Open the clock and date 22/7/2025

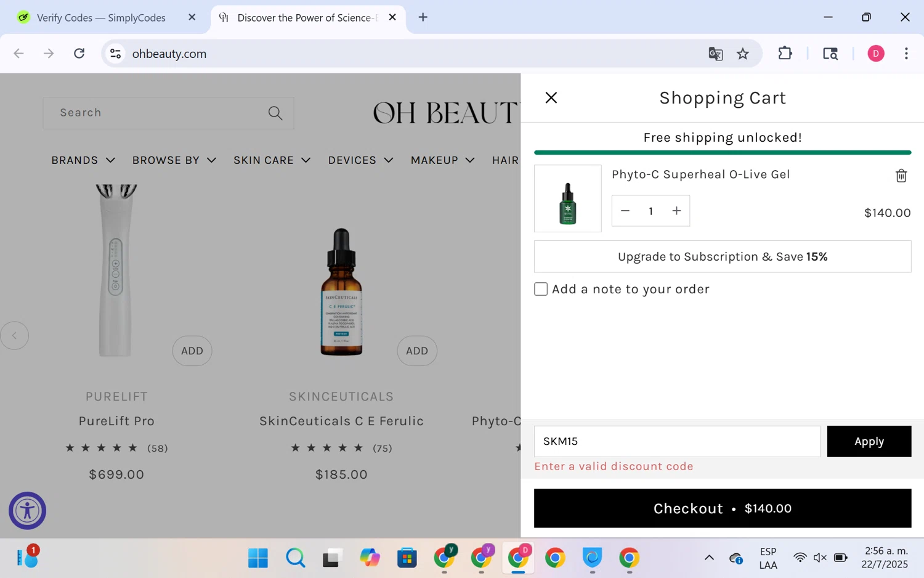click(x=886, y=558)
